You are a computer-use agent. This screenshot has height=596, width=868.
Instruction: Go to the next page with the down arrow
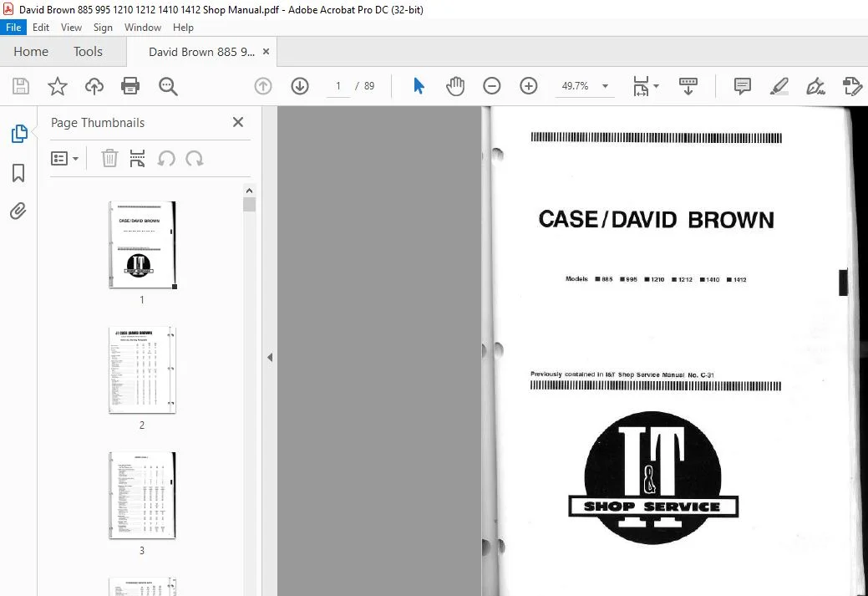pos(300,86)
